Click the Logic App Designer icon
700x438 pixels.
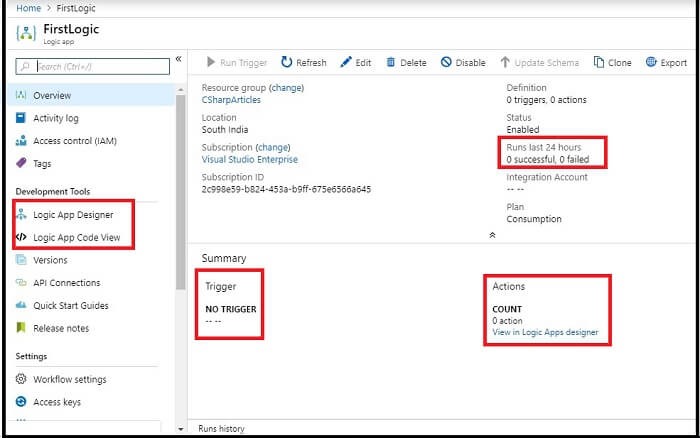[21, 214]
